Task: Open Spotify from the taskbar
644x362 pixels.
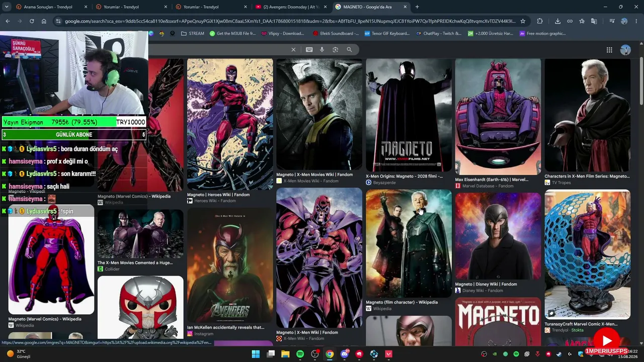Action: (x=300, y=354)
